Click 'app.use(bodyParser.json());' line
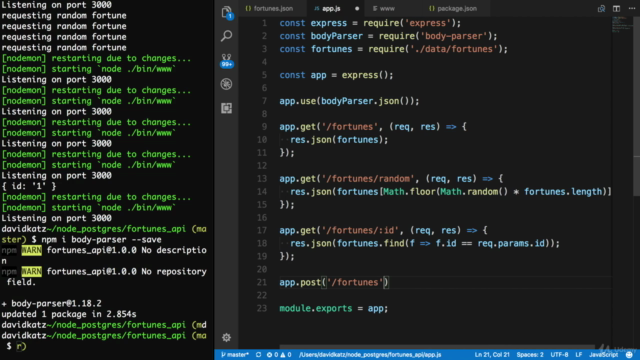The width and height of the screenshot is (640, 360). [349, 101]
